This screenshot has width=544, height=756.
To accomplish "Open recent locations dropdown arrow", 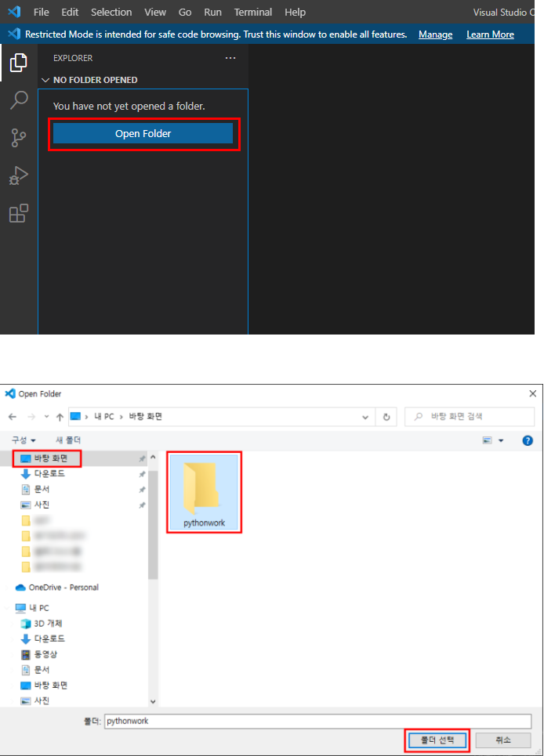I will point(46,417).
